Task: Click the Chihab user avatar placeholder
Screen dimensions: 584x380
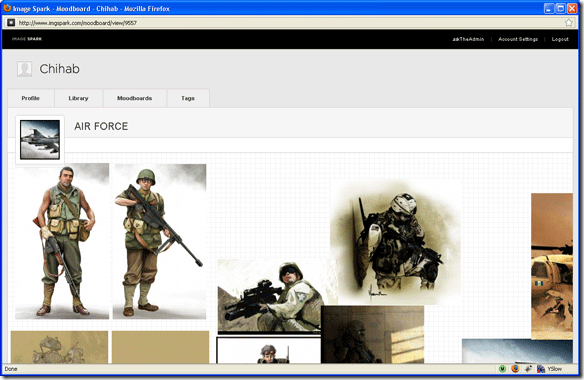Action: [x=25, y=69]
